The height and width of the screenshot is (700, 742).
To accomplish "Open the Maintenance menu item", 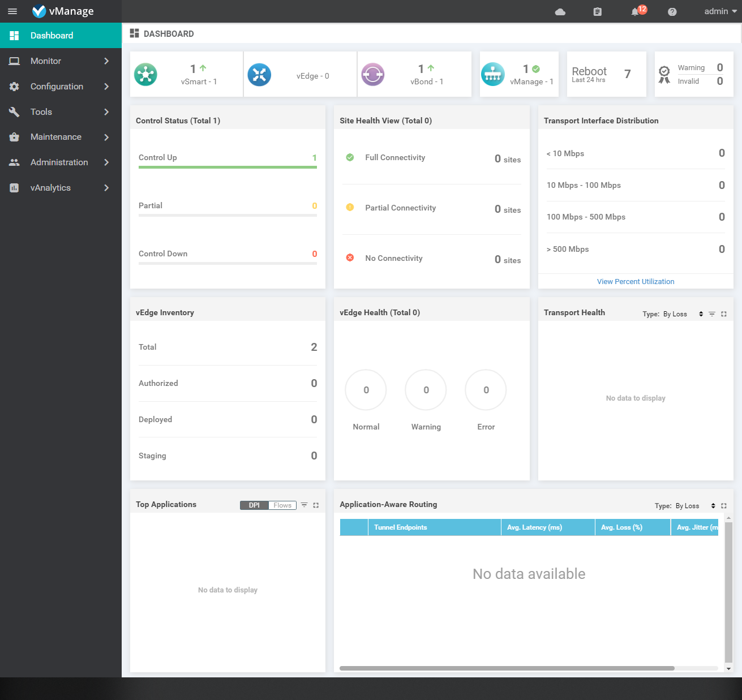I will (x=61, y=137).
